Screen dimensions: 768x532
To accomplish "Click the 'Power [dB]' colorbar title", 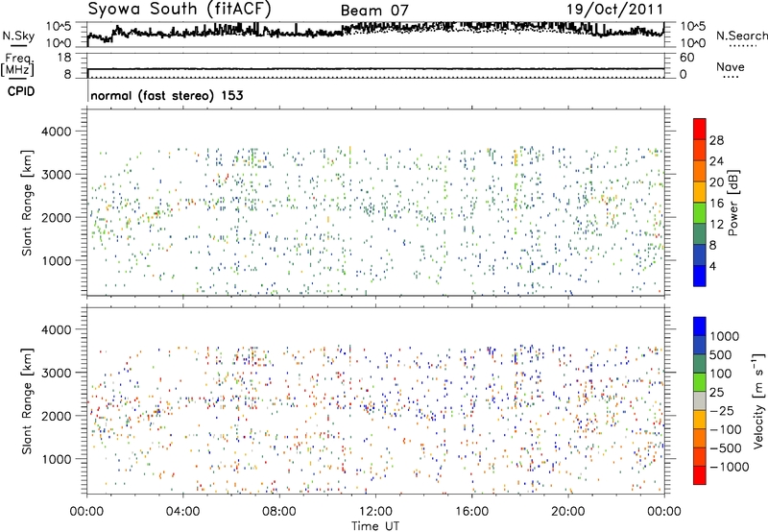I will (x=732, y=203).
